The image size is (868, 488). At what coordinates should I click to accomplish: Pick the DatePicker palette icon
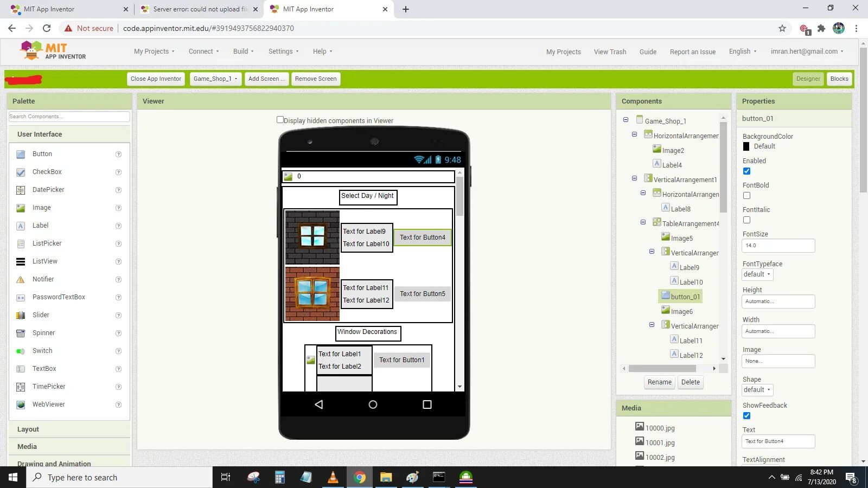[x=20, y=190]
